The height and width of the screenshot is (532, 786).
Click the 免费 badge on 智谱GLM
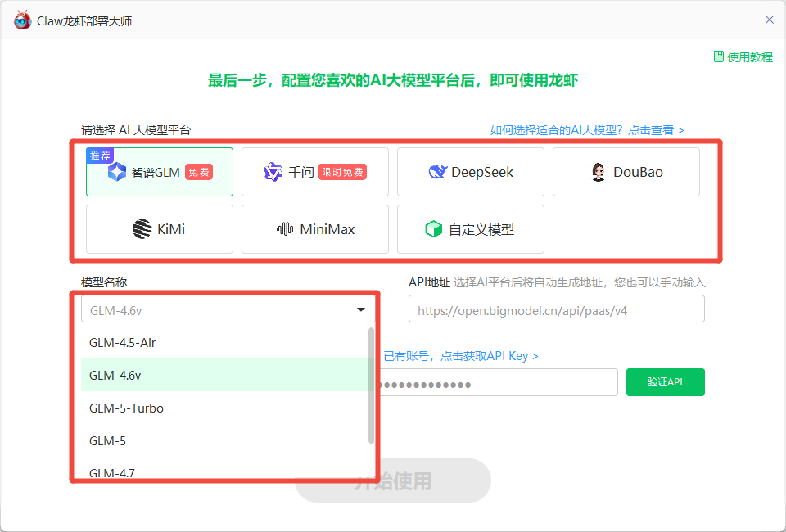(199, 172)
